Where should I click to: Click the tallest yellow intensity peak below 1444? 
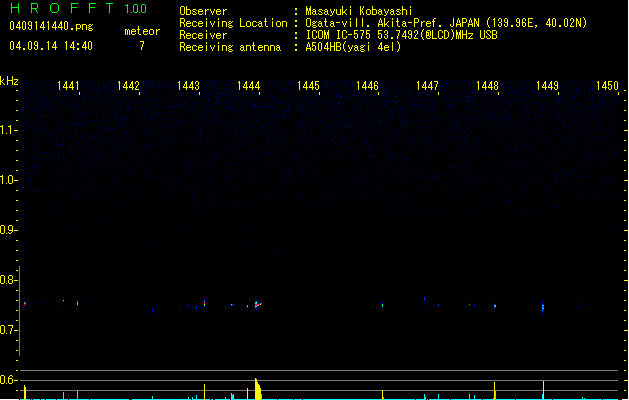coord(258,388)
